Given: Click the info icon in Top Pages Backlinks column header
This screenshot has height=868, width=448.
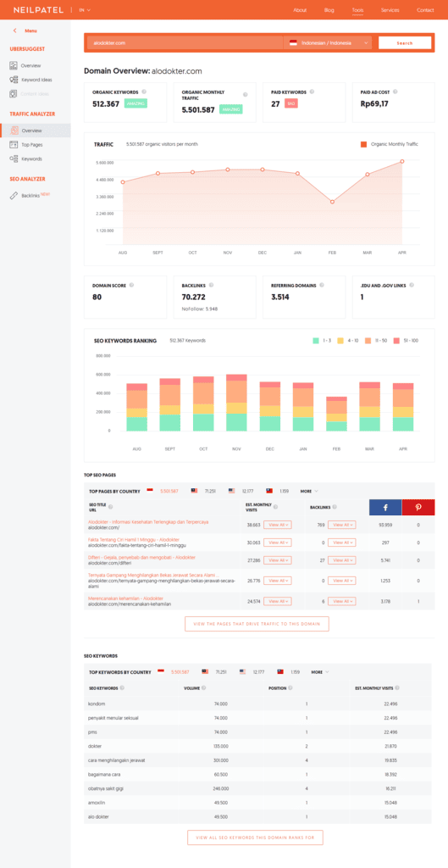Looking at the screenshot, I should (x=335, y=507).
